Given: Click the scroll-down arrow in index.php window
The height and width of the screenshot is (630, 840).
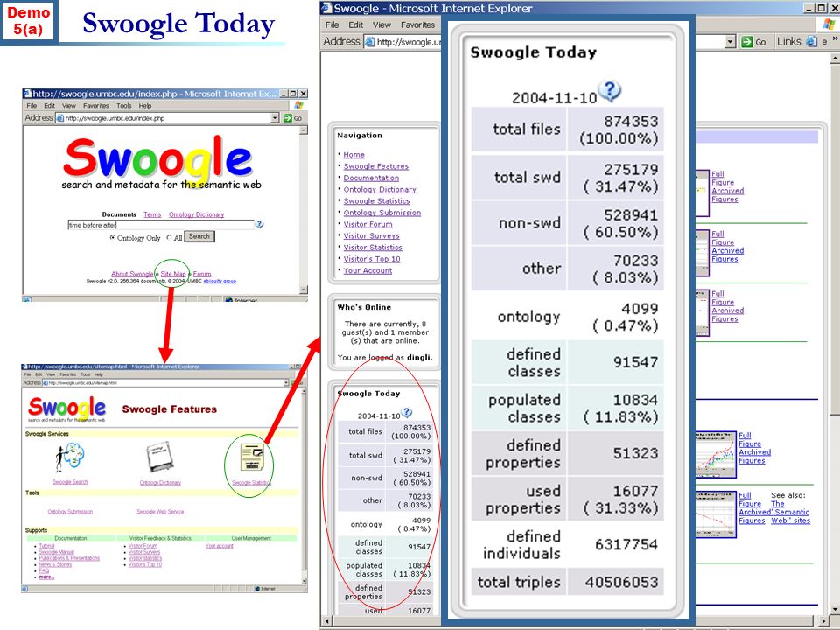Looking at the screenshot, I should click(304, 290).
